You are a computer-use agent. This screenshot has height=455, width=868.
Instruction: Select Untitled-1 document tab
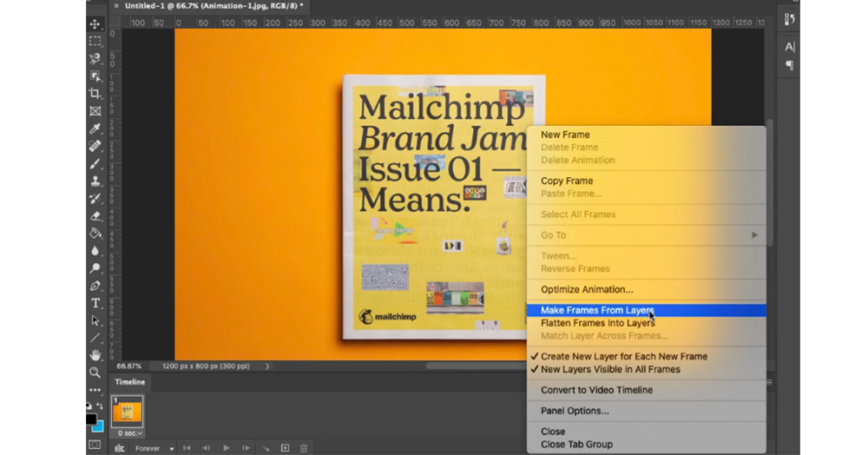pyautogui.click(x=214, y=6)
